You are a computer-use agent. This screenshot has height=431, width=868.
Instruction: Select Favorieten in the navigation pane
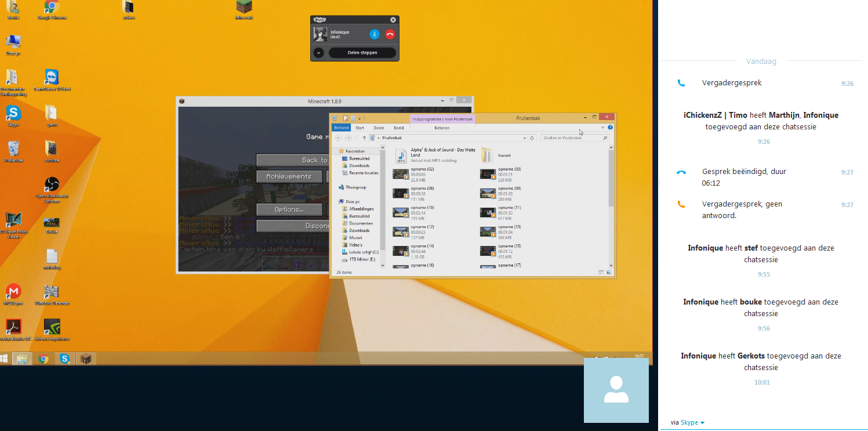click(355, 151)
